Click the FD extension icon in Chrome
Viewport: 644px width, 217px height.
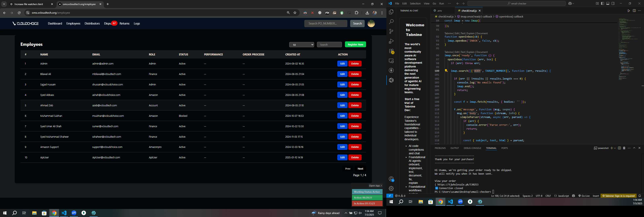327,13
